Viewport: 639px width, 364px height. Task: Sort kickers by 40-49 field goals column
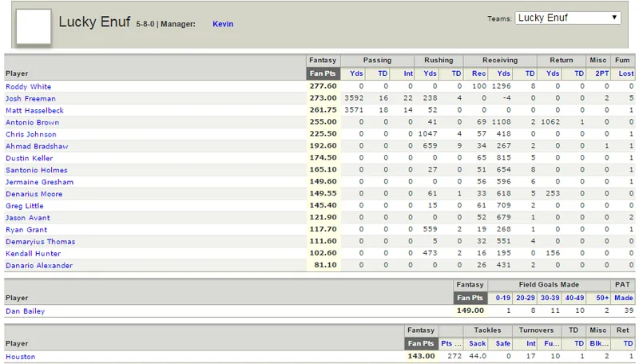(x=574, y=298)
